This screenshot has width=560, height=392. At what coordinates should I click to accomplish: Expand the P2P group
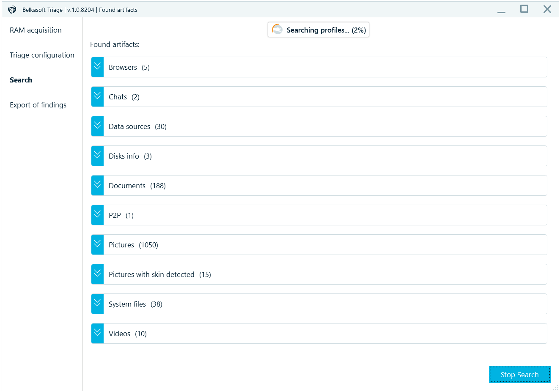[x=97, y=215]
